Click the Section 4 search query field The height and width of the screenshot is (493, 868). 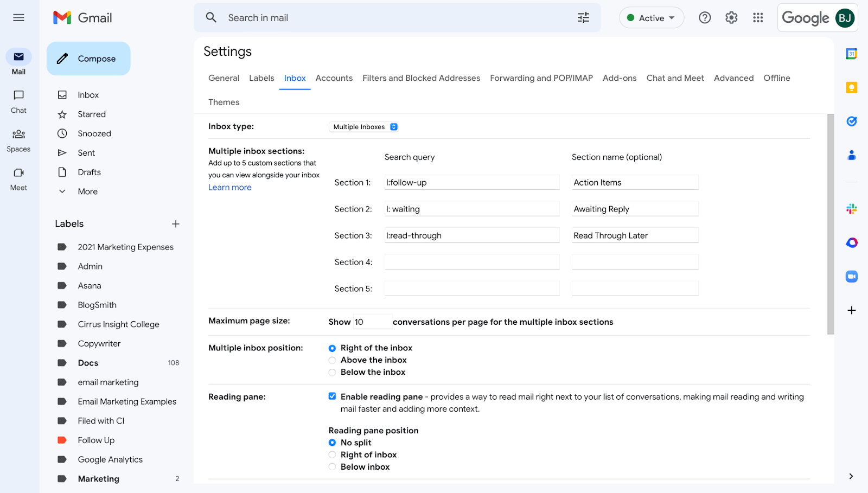pos(471,262)
